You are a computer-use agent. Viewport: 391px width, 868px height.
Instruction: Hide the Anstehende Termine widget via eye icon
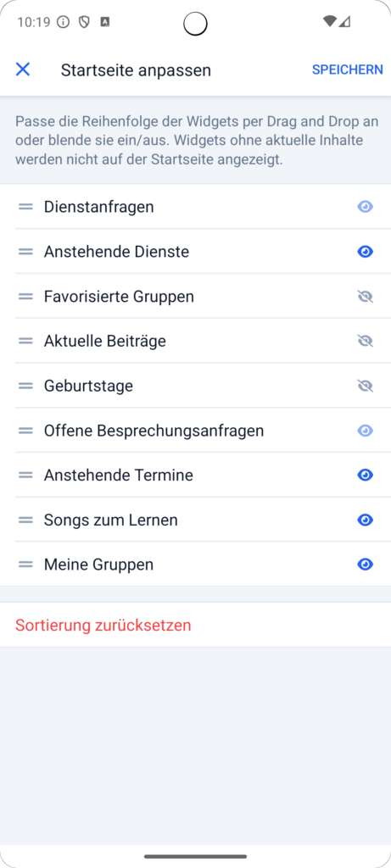[x=365, y=476]
